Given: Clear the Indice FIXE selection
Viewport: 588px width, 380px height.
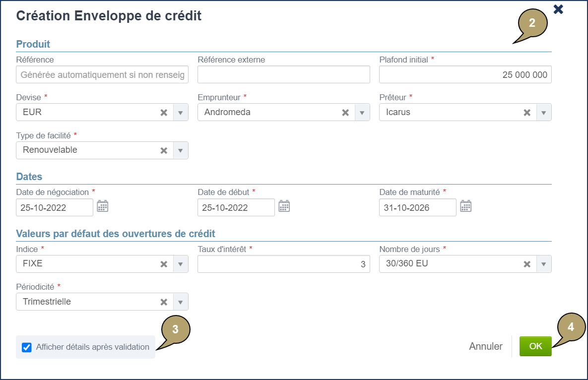Looking at the screenshot, I should coord(164,264).
